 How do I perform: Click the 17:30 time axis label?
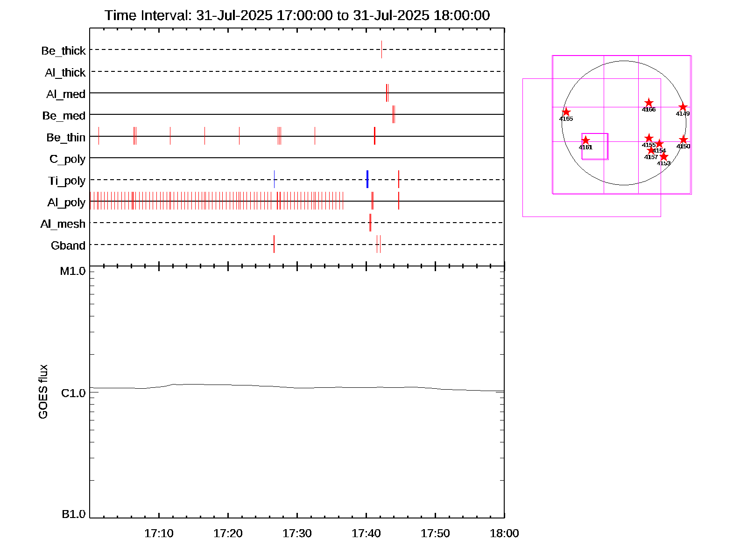[x=297, y=533]
